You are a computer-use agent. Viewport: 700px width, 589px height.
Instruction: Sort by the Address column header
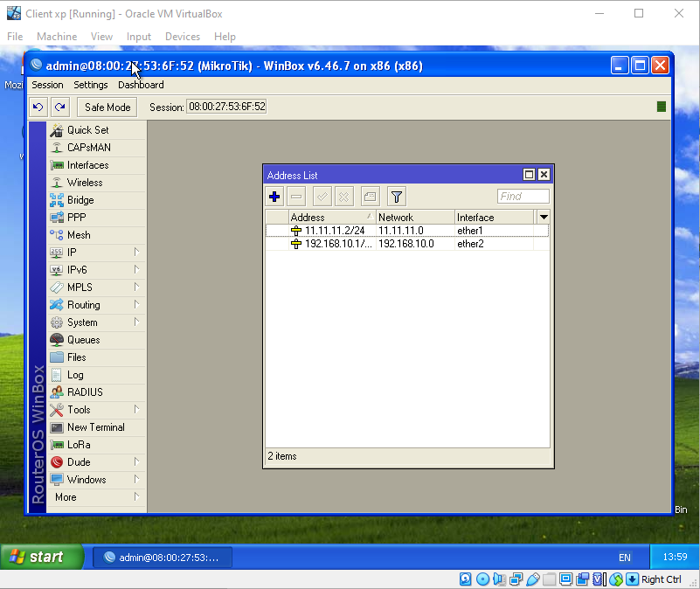(x=332, y=217)
